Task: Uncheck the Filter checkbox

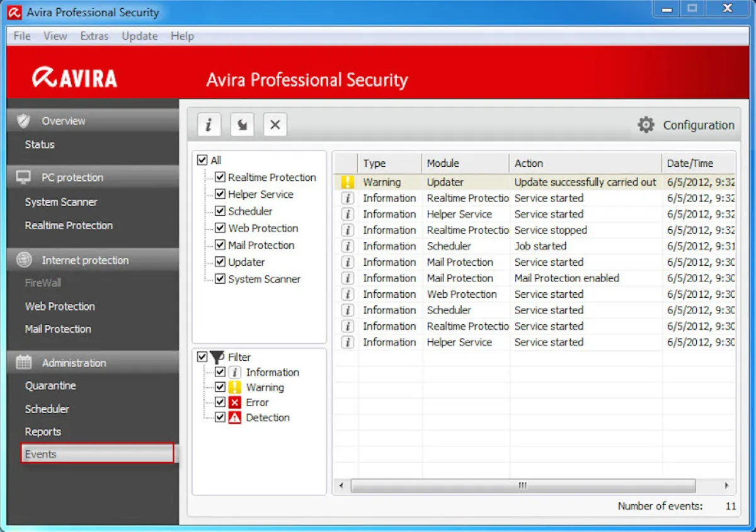Action: pos(202,357)
